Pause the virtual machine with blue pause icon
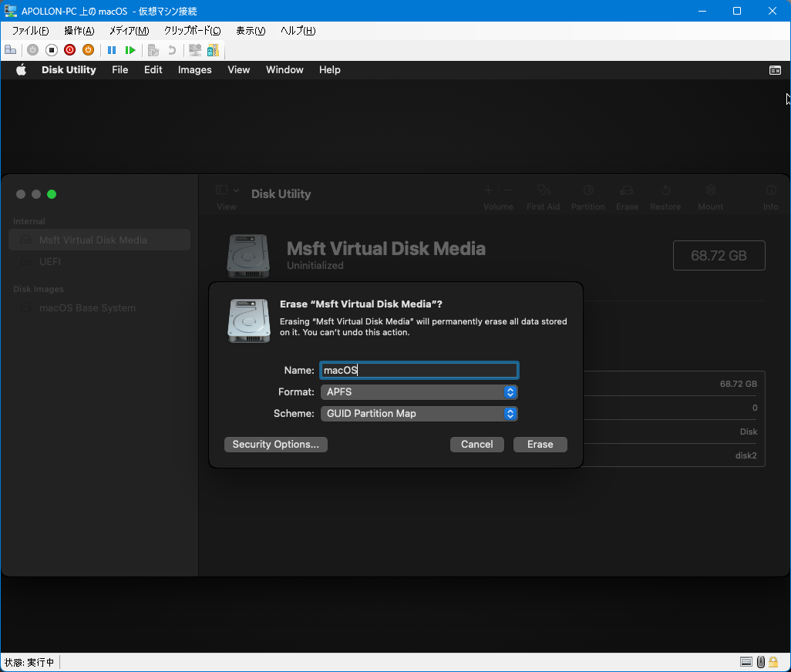 coord(112,50)
